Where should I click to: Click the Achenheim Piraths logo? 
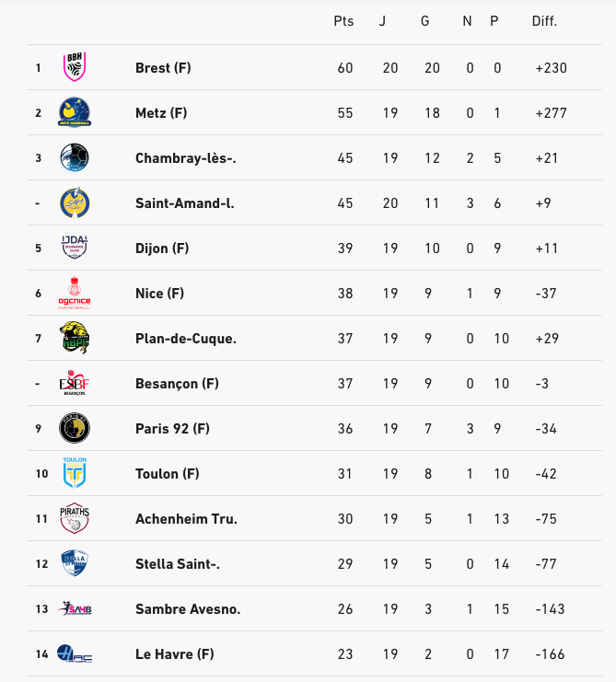[75, 518]
